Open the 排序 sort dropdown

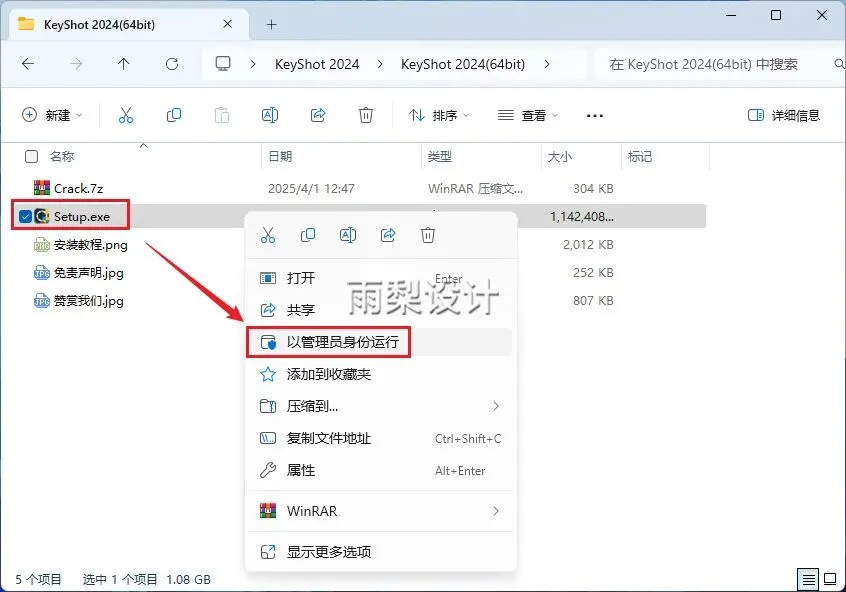click(x=439, y=115)
